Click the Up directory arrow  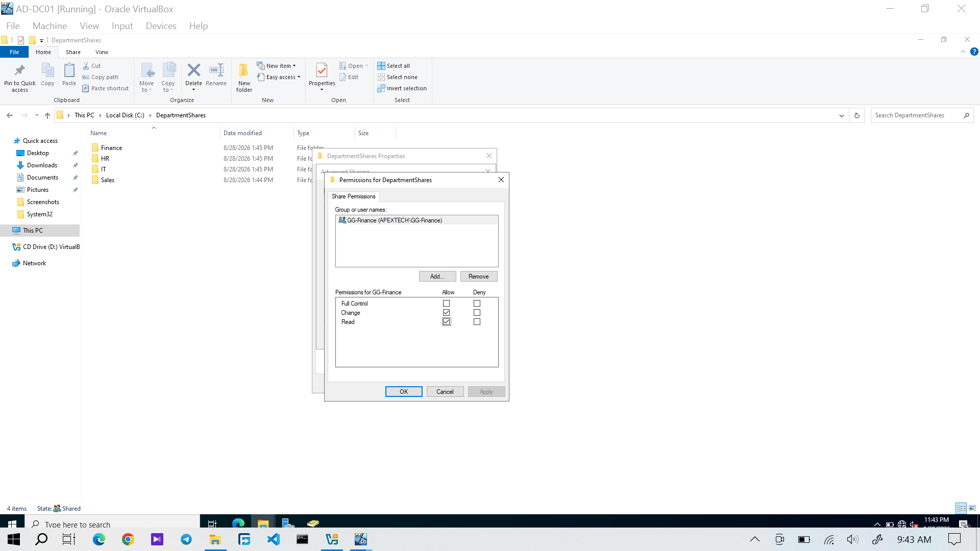tap(47, 115)
